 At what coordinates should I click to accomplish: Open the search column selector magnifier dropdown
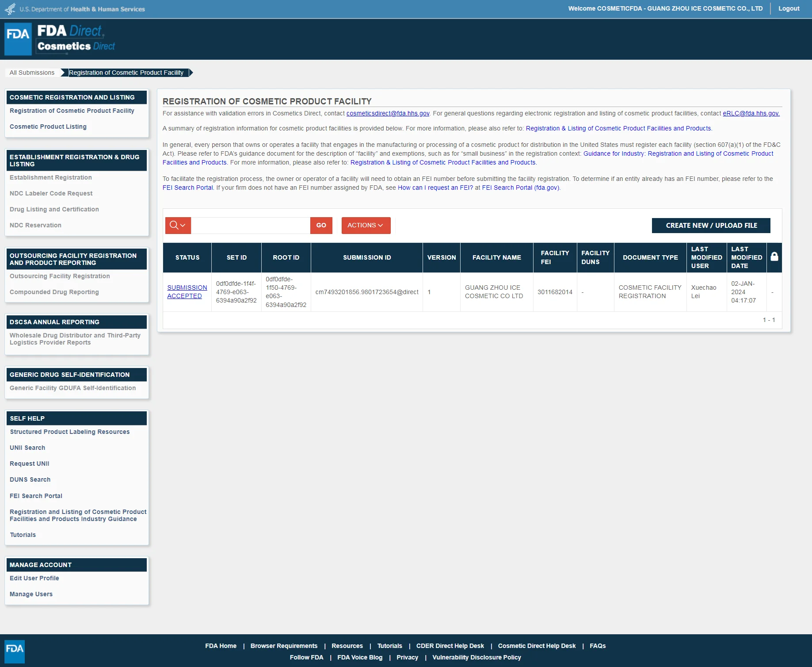pos(178,226)
